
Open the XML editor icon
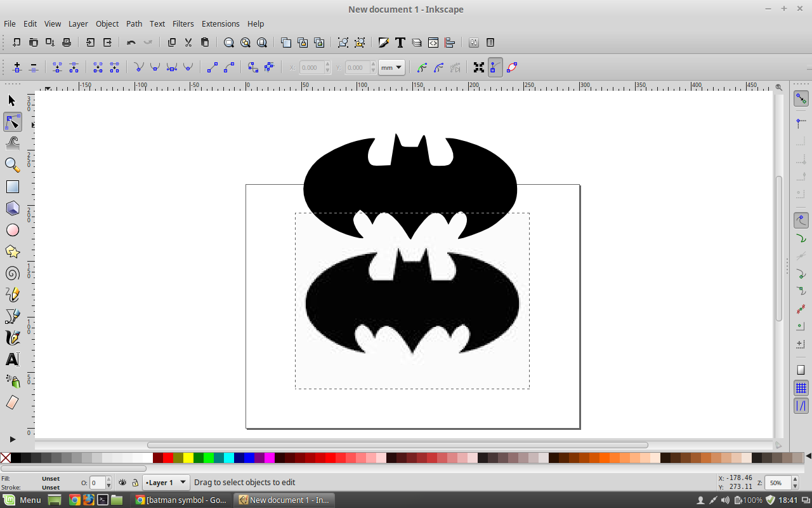[x=433, y=43]
